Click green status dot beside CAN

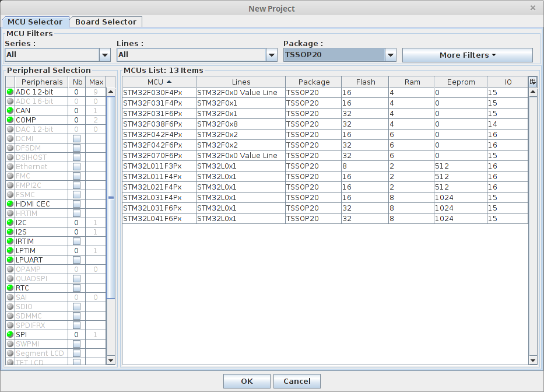click(10, 111)
